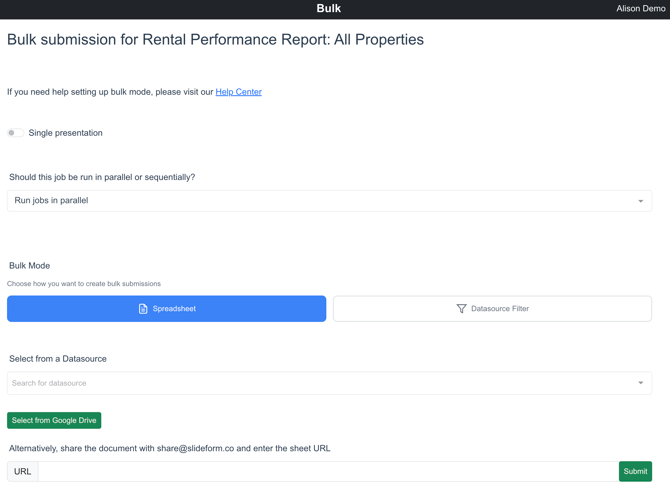Click the Single presentation label text
The height and width of the screenshot is (496, 670).
pyautogui.click(x=65, y=133)
